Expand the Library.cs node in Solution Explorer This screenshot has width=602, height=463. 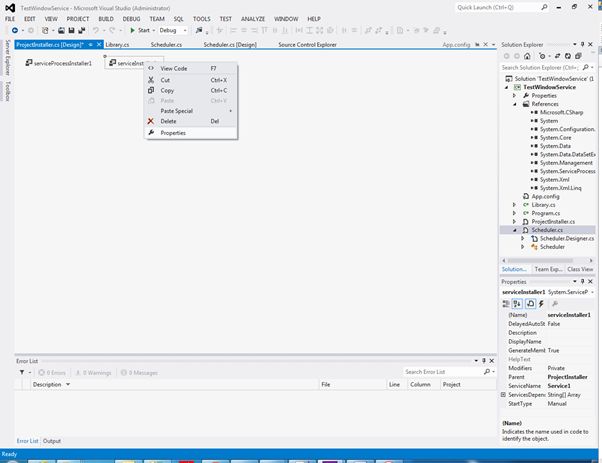click(514, 205)
